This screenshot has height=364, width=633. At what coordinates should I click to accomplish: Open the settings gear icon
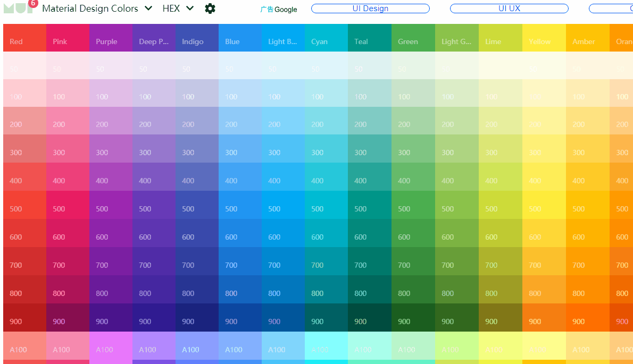(210, 9)
